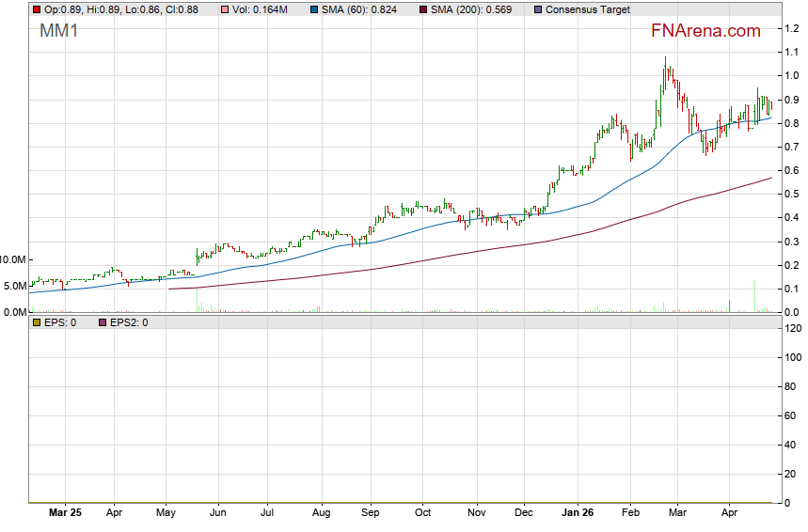This screenshot has width=808, height=532.
Task: Click the EPS2: 0 legend text
Action: [129, 322]
